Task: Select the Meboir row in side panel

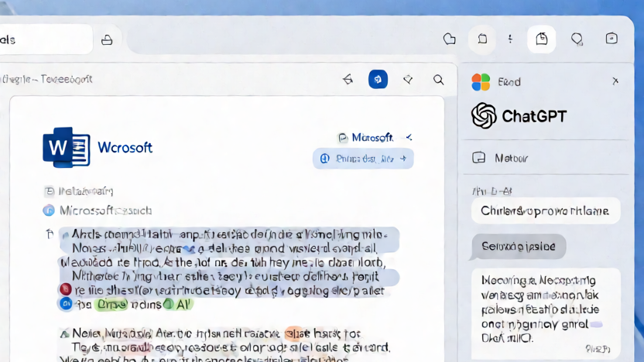Action: [x=546, y=158]
